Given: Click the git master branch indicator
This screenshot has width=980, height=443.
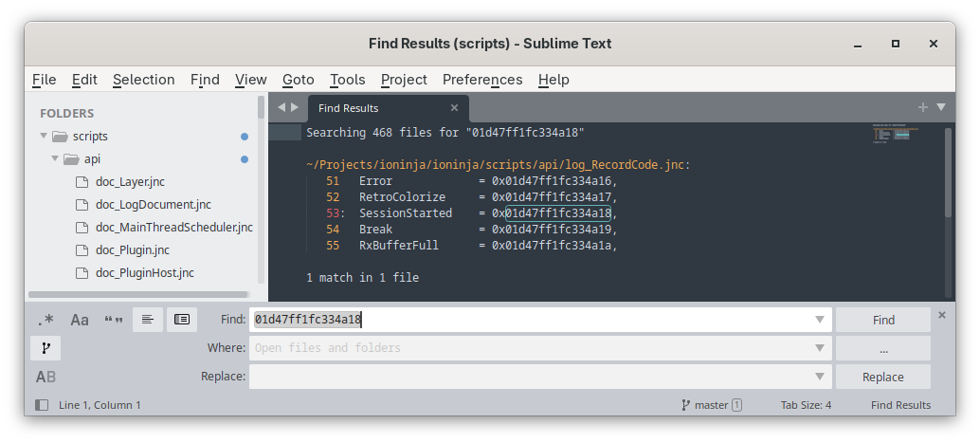Looking at the screenshot, I should point(711,405).
